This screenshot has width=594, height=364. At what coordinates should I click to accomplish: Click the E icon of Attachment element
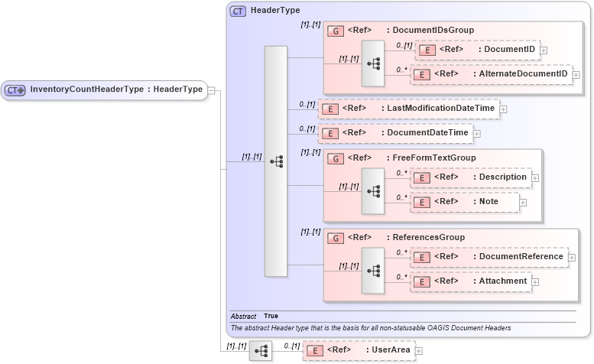tap(422, 282)
